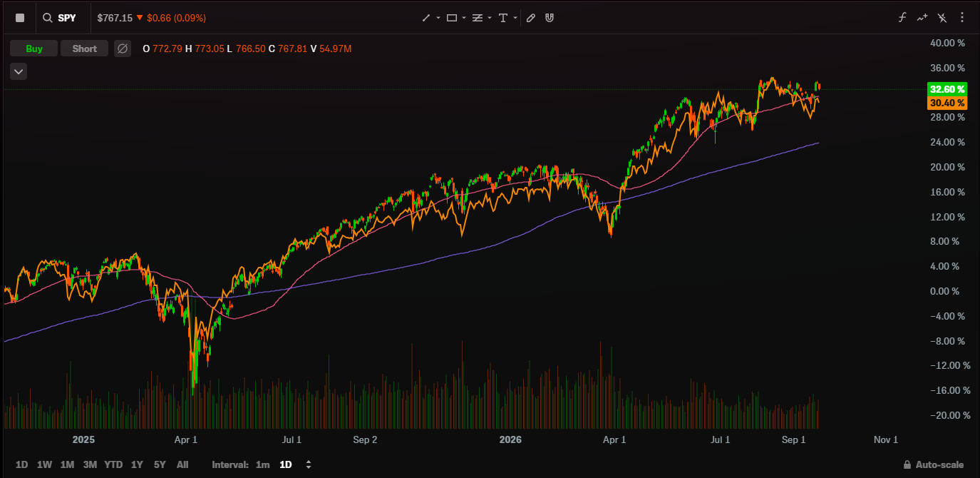This screenshot has width=980, height=478.
Task: Click the Short button
Action: (84, 49)
